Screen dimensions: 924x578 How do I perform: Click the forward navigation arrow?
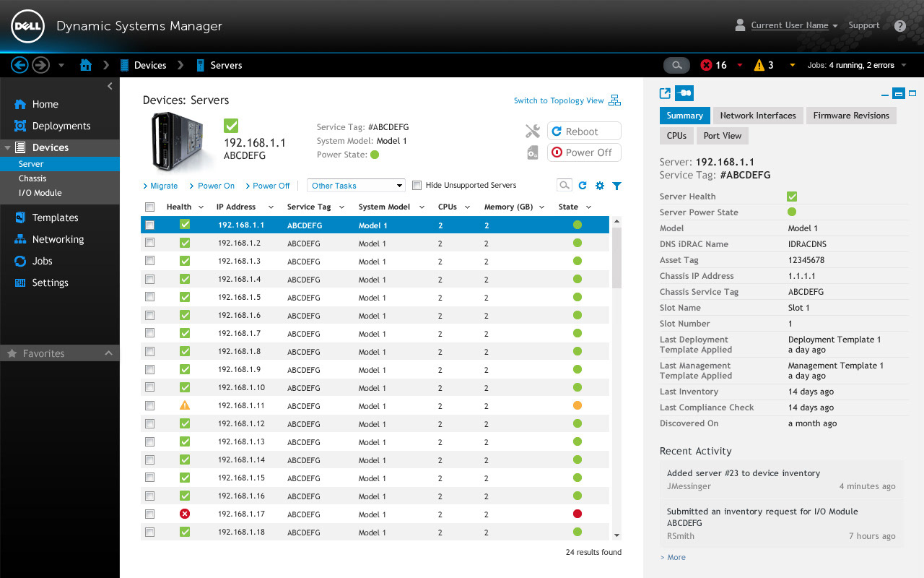click(x=40, y=65)
